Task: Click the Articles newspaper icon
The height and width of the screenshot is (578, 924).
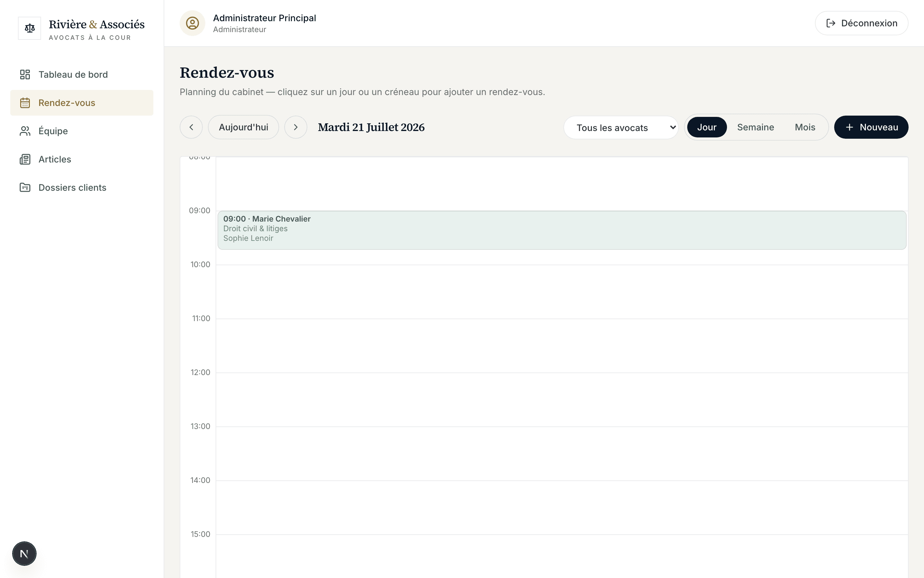Action: click(25, 159)
